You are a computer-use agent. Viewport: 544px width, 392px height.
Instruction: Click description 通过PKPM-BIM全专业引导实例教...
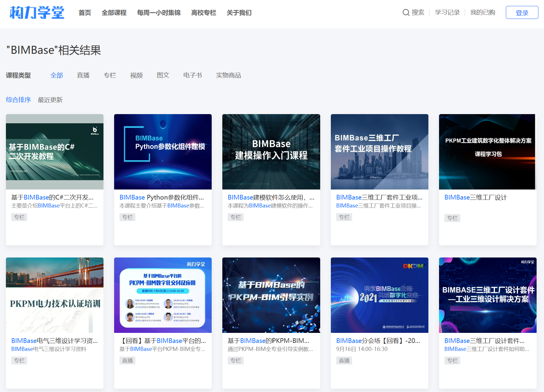click(270, 349)
